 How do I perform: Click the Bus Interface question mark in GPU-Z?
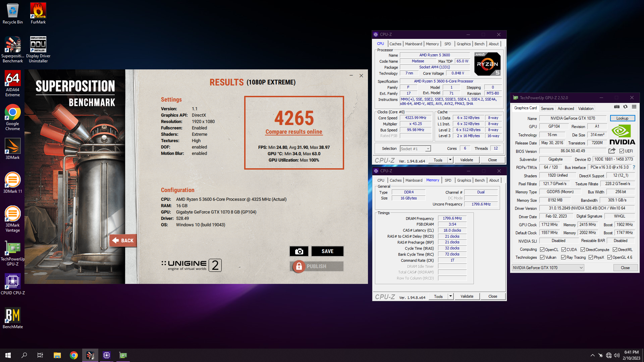coord(634,167)
